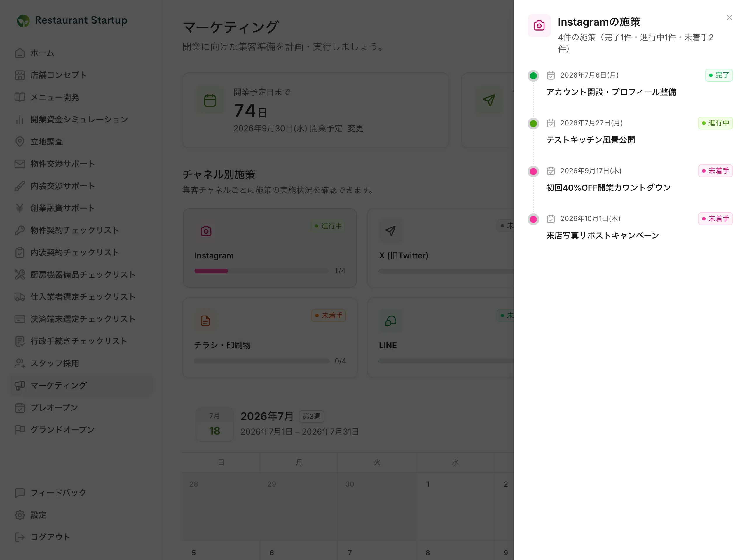
Task: Click the truck icon for 仕入業者選定チェックリスト
Action: coord(20,297)
